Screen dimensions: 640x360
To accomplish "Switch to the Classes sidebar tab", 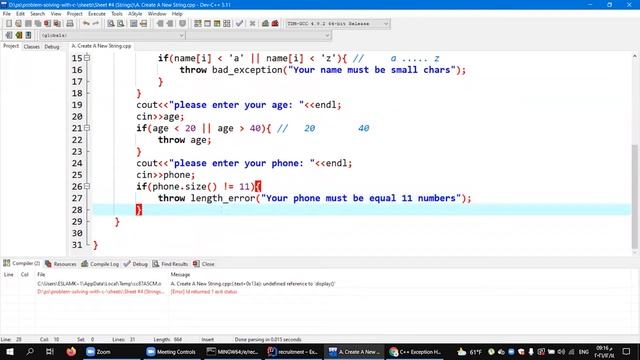I will (31, 47).
